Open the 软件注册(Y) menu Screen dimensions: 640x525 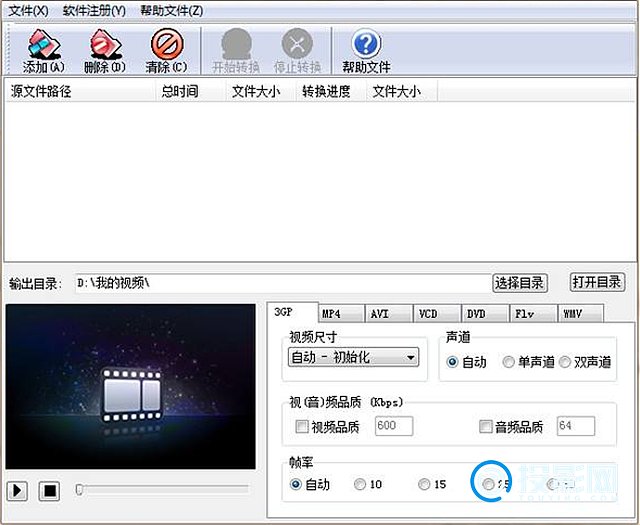tap(94, 10)
